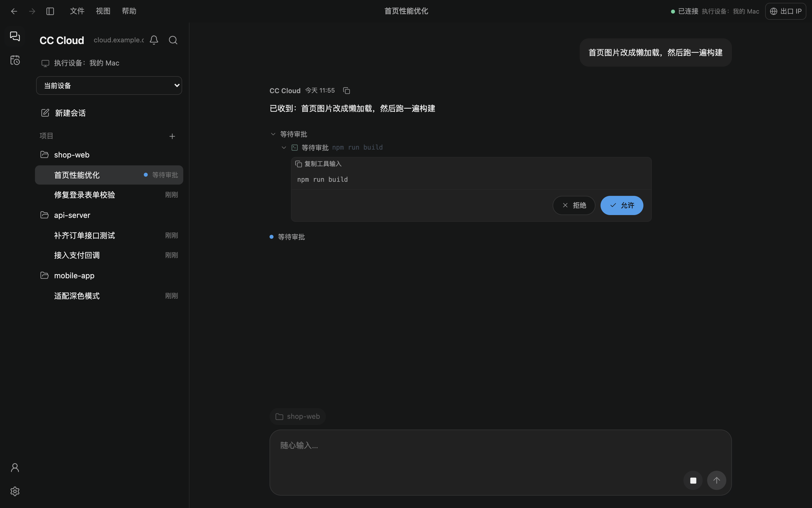Collapse the api-server project folder
The height and width of the screenshot is (508, 812).
pyautogui.click(x=109, y=215)
